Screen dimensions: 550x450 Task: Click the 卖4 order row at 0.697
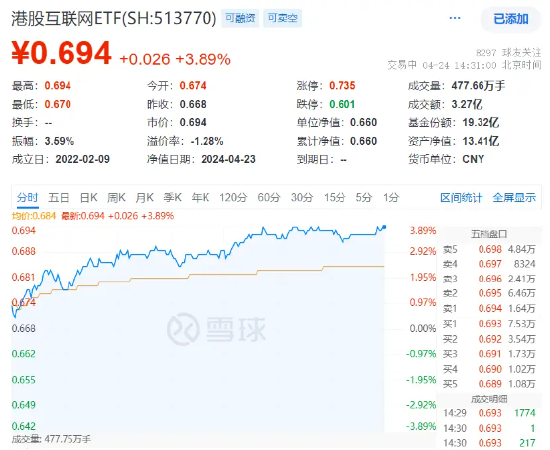coord(489,264)
